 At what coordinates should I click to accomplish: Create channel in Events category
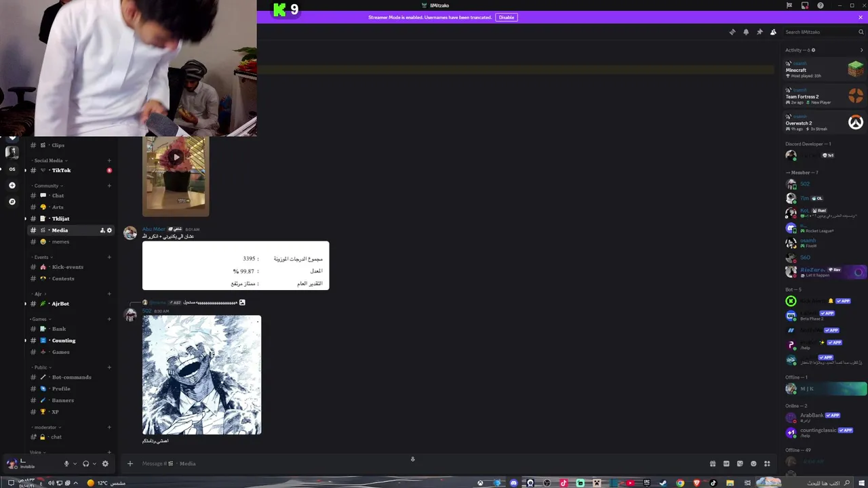[x=109, y=258]
